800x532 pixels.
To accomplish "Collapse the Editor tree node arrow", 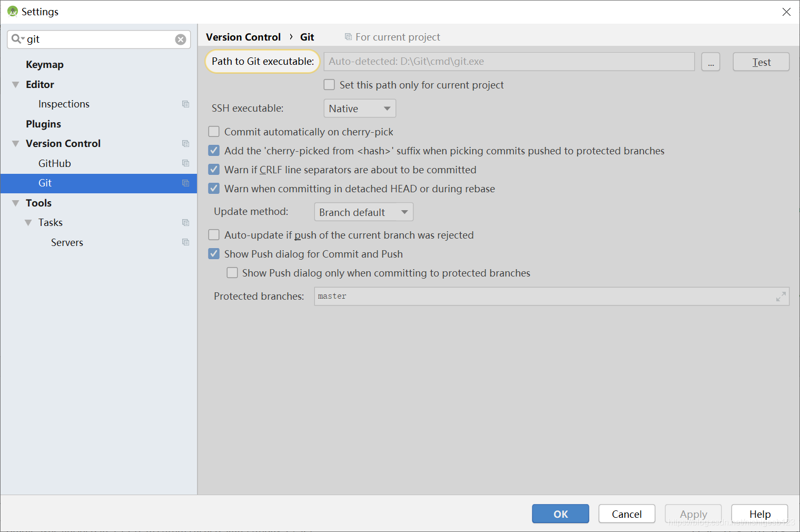I will 16,85.
